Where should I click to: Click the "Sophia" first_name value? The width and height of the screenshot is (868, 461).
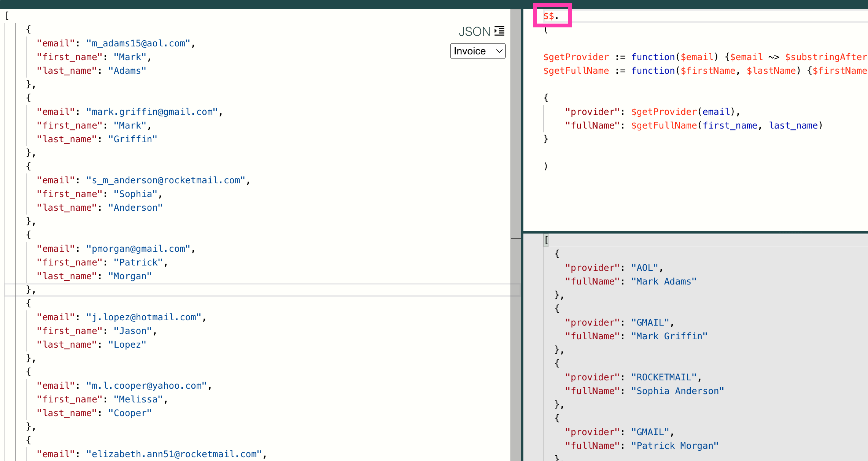coord(135,194)
